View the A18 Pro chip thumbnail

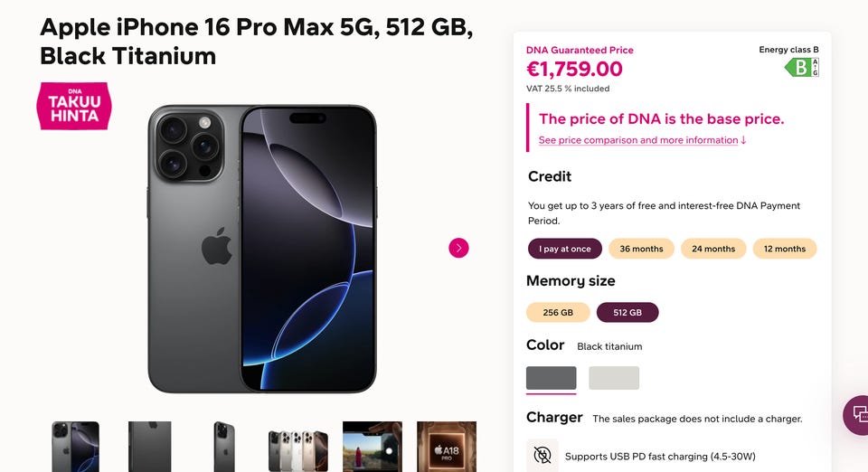point(447,447)
